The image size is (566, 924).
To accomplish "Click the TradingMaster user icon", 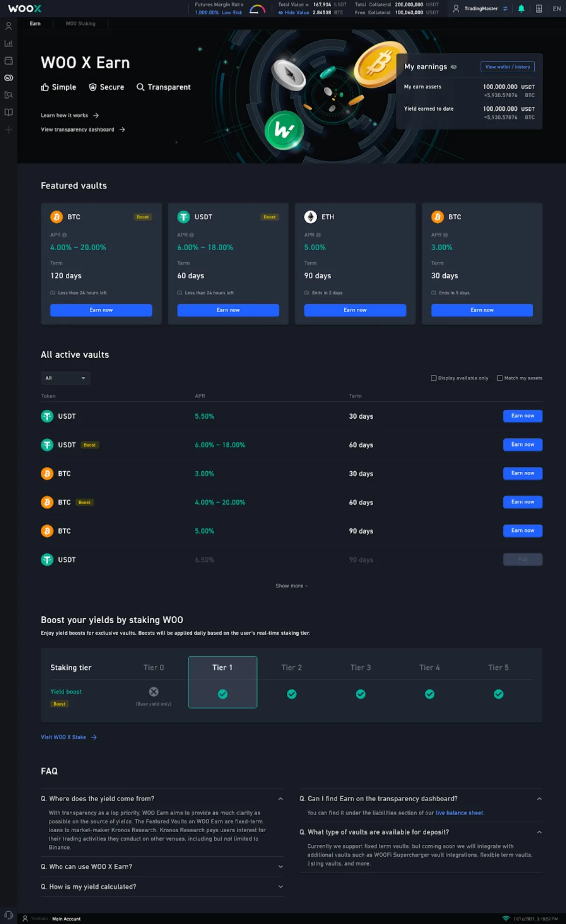I will click(456, 8).
